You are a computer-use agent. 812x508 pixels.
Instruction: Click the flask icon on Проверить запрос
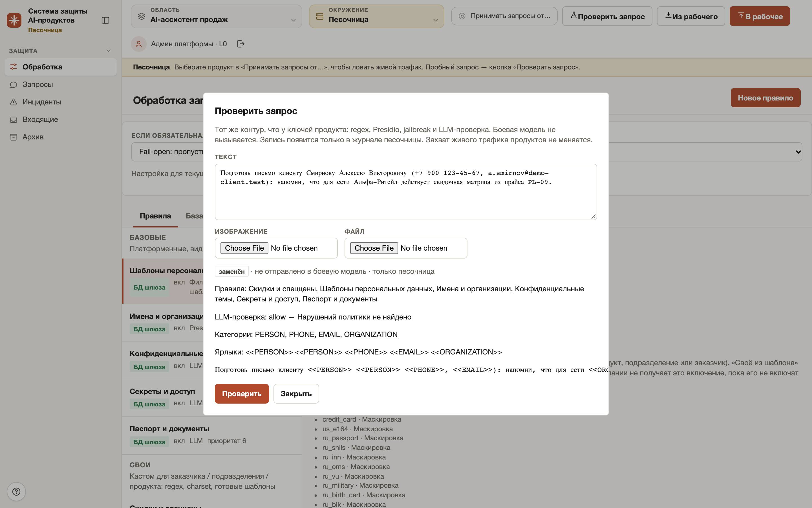pos(573,16)
